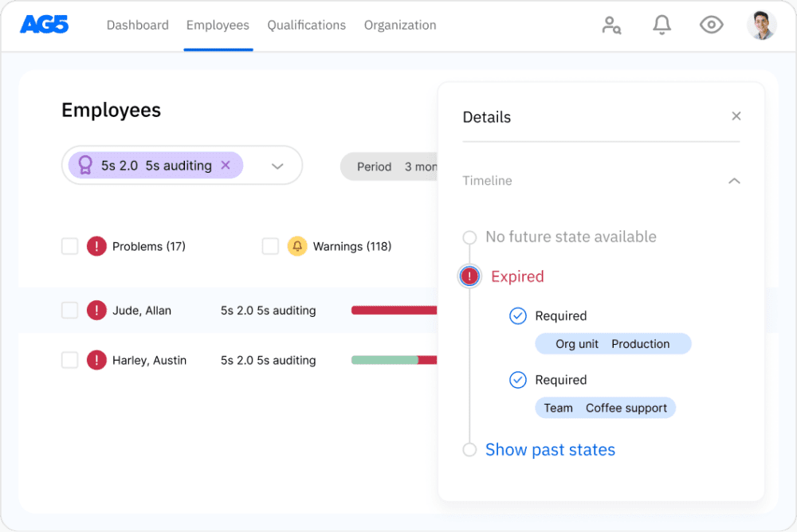Image resolution: width=797 pixels, height=532 pixels.
Task: Collapse the Timeline section
Action: coord(734,181)
